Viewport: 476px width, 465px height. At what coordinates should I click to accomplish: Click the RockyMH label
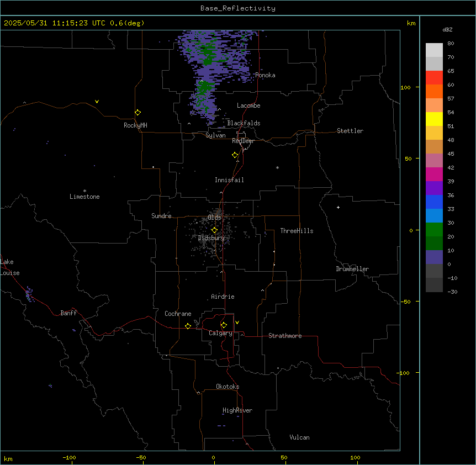coord(135,125)
